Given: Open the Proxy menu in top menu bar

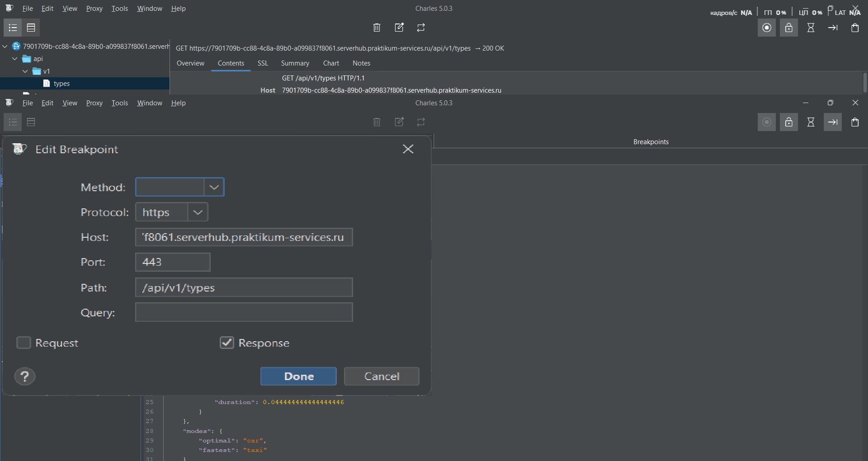Looking at the screenshot, I should click(94, 9).
